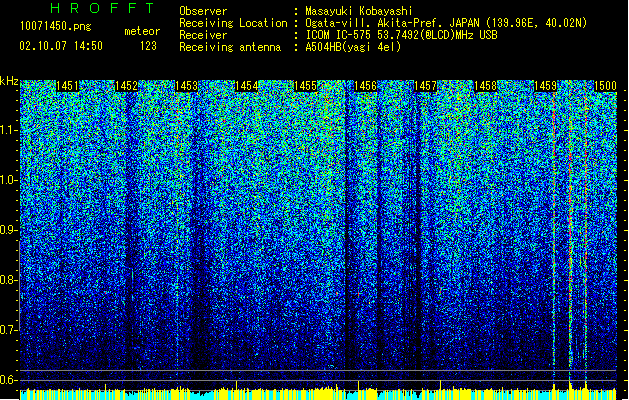The width and height of the screenshot is (629, 400).
Task: Click the Receiver field label
Action: (x=203, y=35)
